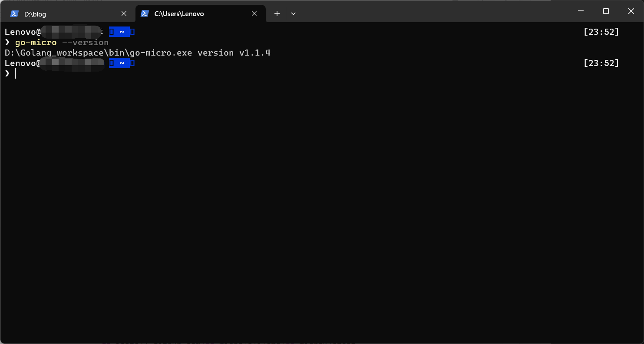Click the blinking text cursor in the terminal
This screenshot has height=344, width=644.
pos(16,73)
